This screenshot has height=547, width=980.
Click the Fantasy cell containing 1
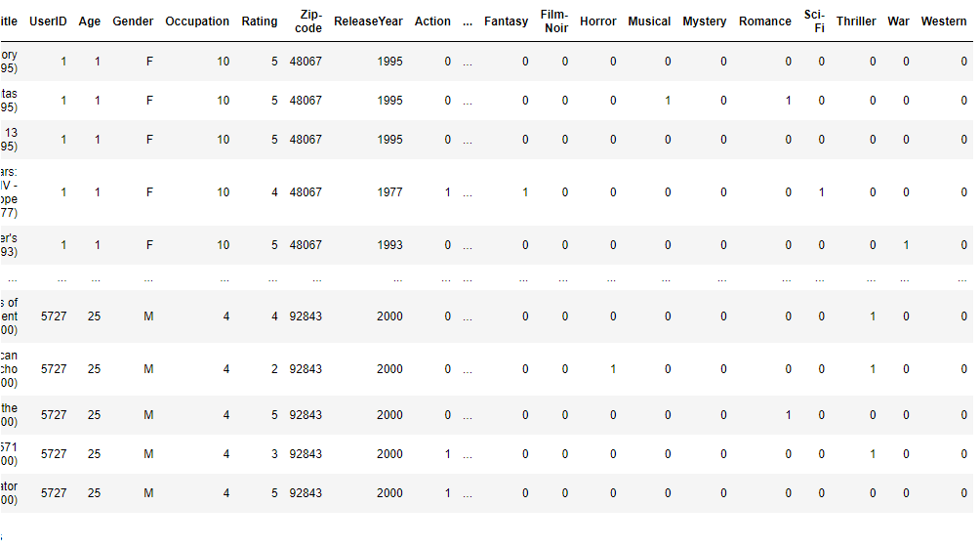525,192
